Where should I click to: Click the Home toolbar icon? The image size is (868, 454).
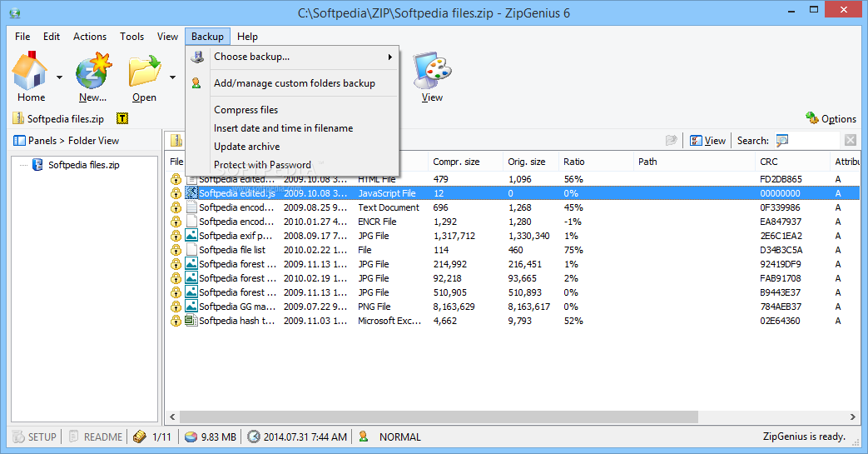30,71
